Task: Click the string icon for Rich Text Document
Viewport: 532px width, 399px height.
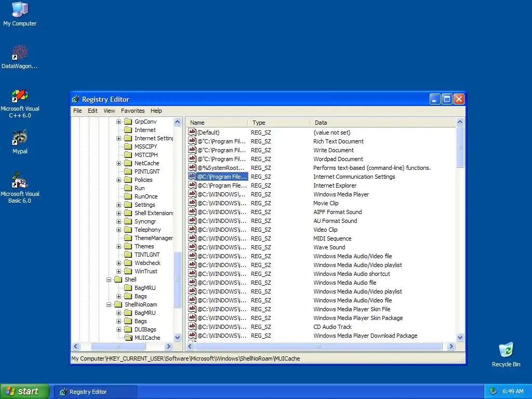Action: coord(192,141)
